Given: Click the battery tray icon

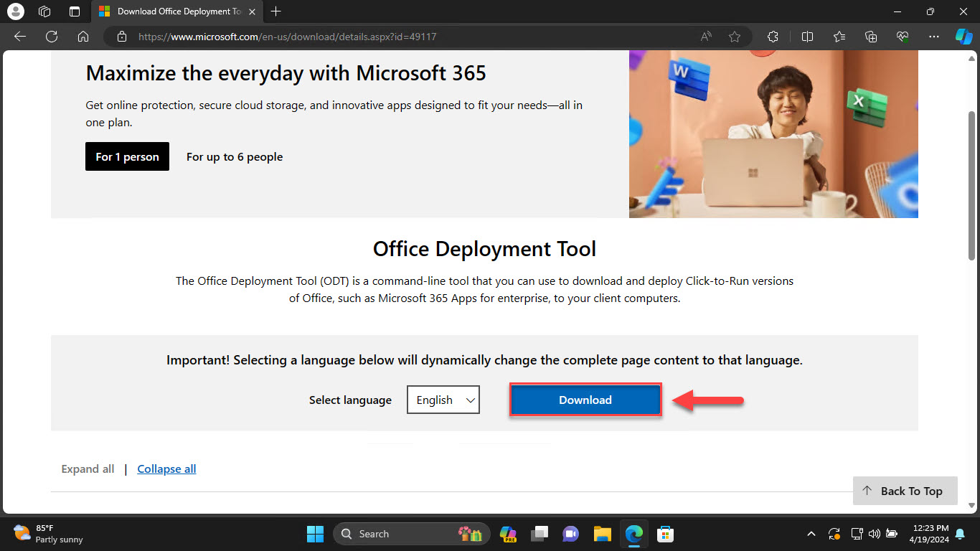Looking at the screenshot, I should [892, 534].
